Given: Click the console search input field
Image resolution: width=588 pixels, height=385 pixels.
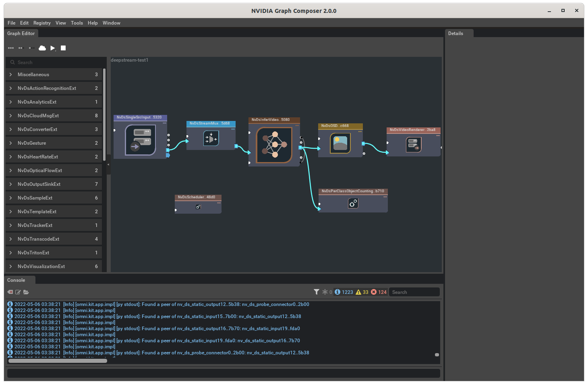Looking at the screenshot, I should click(414, 292).
